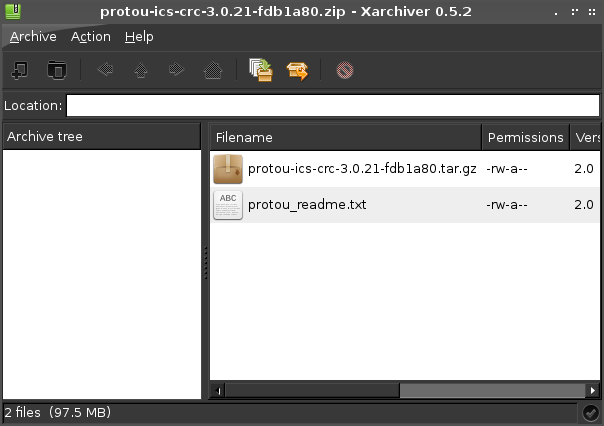Click the tar.gz package file icon
Viewport: 604px width, 426px height.
pos(228,169)
